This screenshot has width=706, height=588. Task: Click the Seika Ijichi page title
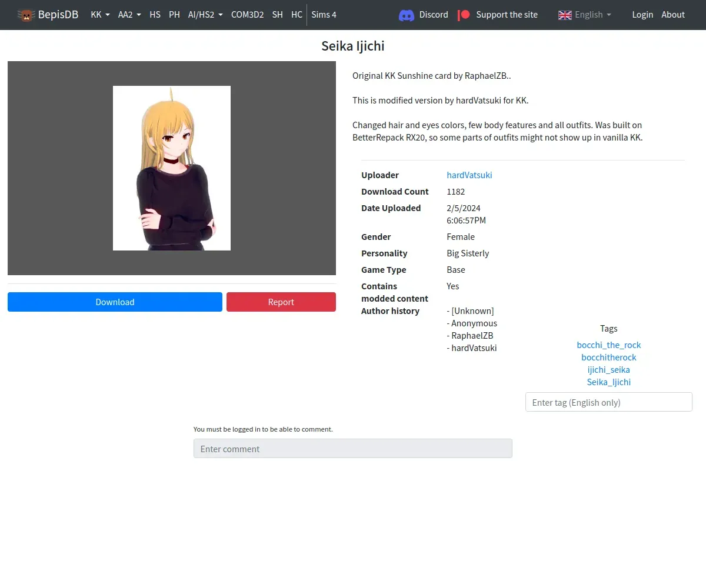[353, 46]
